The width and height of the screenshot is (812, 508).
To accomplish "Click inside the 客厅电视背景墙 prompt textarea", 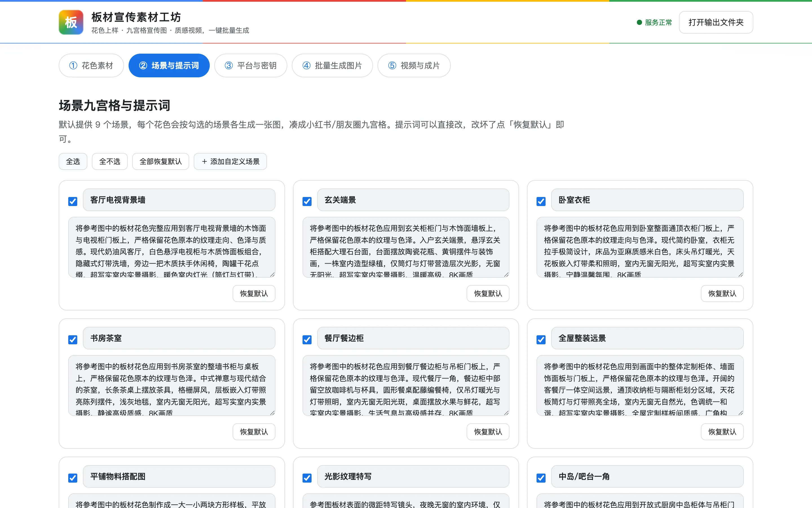I will tap(172, 247).
